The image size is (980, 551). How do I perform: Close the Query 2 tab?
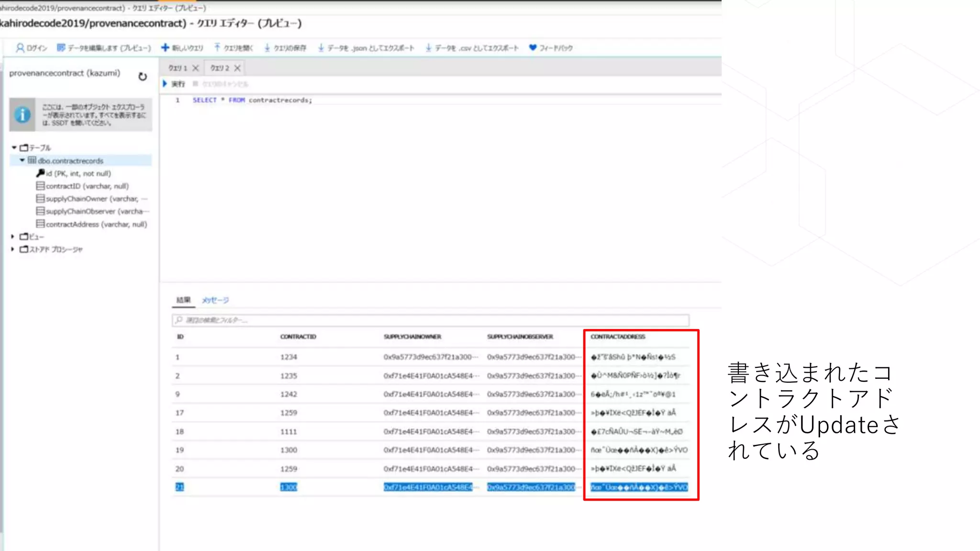237,68
